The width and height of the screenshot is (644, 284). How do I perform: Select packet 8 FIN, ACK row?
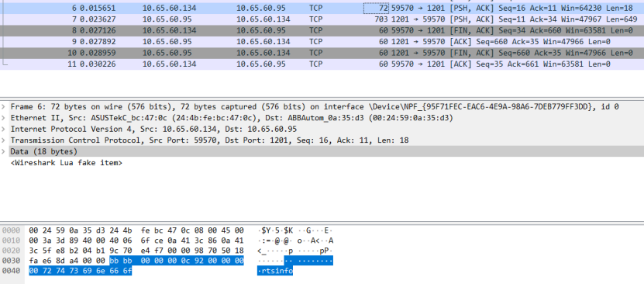click(x=322, y=30)
